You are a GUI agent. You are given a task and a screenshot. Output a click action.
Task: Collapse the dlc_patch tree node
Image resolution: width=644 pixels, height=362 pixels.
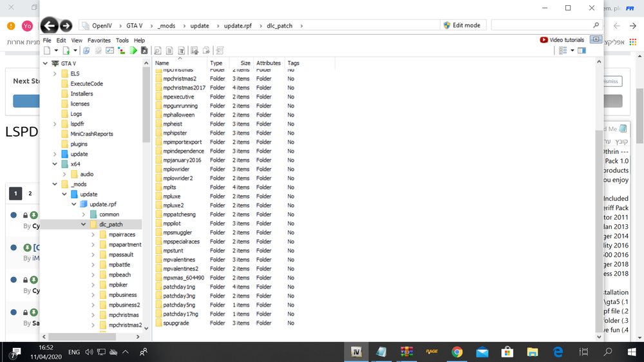click(84, 225)
